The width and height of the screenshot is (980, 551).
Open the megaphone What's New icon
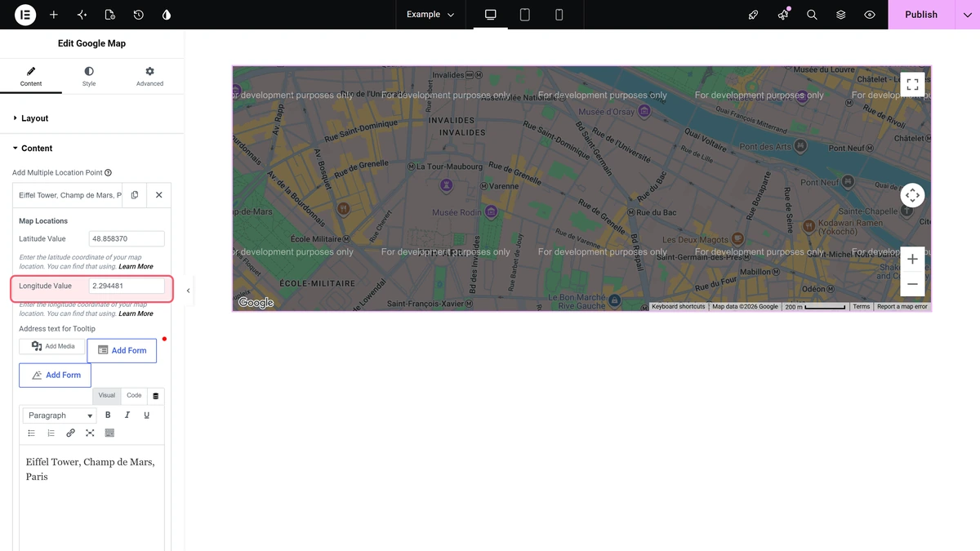coord(783,15)
